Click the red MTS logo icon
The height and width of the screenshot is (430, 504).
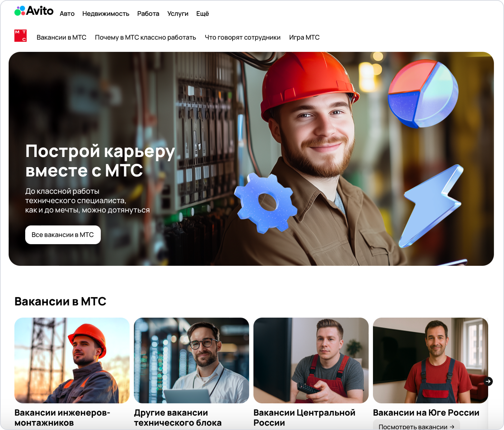tap(21, 36)
